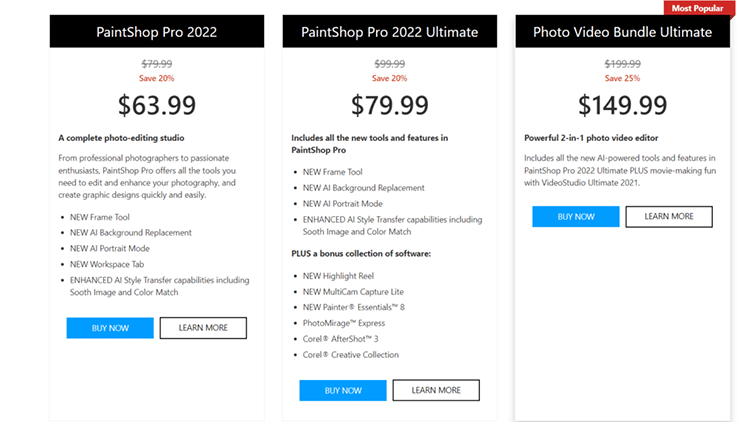750x422 pixels.
Task: Open LEARN MORE for PaintShop Pro 2022 Ultimate
Action: point(436,390)
